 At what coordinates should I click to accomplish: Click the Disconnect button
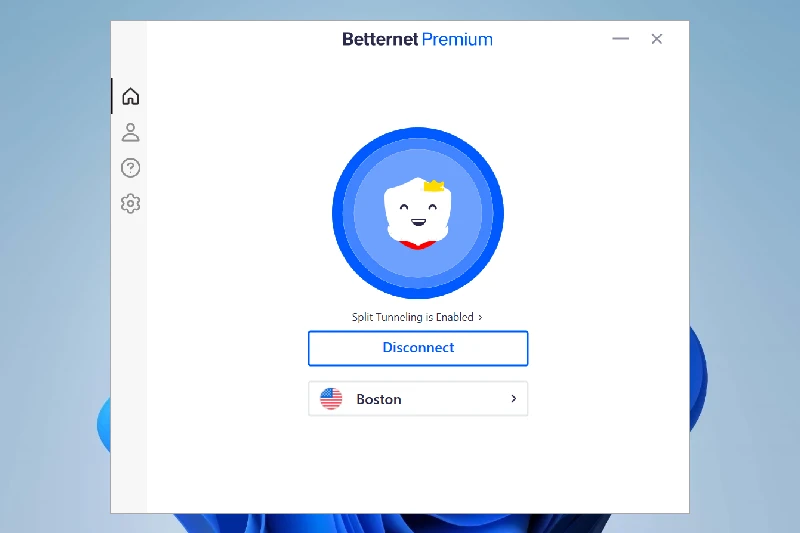coord(418,348)
